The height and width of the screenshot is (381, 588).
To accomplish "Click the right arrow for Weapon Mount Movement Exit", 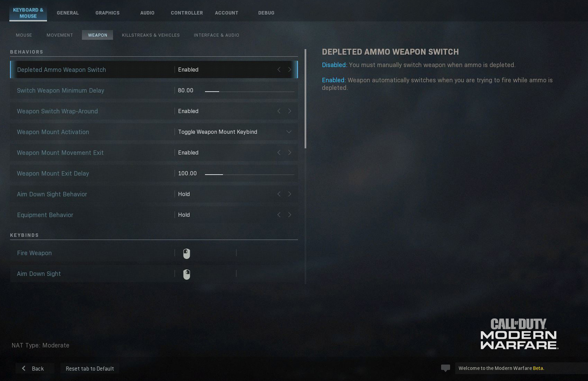I will coord(289,152).
